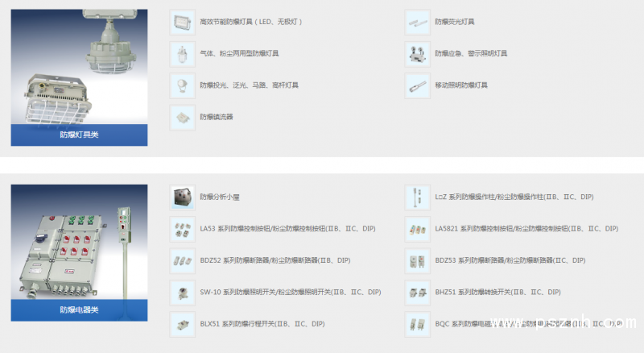Open the 防爆荧光灯具 fluorescent lamp icon

417,23
